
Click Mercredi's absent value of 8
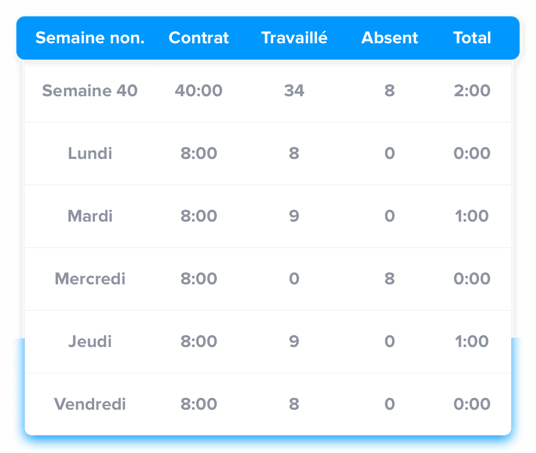tap(390, 279)
